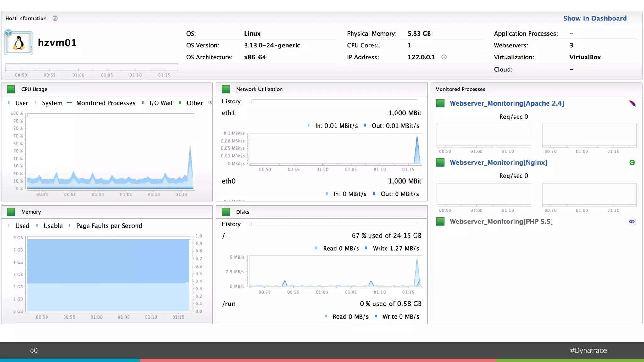
Task: Click the CPU Usage green status icon
Action: (11, 89)
